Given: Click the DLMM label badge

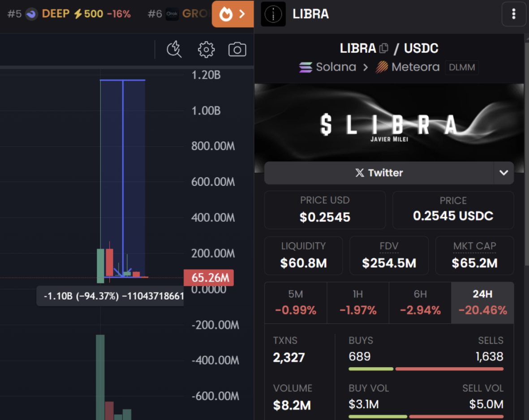Looking at the screenshot, I should coord(461,68).
